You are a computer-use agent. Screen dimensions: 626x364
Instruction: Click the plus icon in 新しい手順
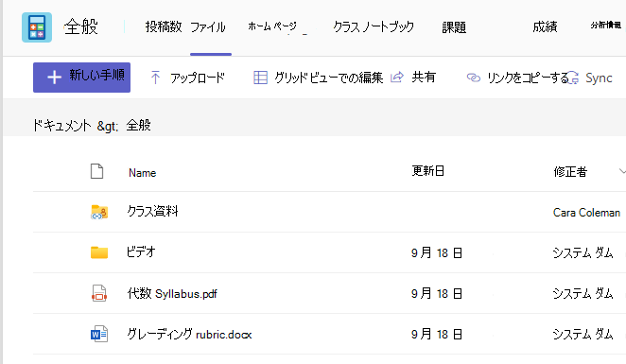pyautogui.click(x=54, y=77)
